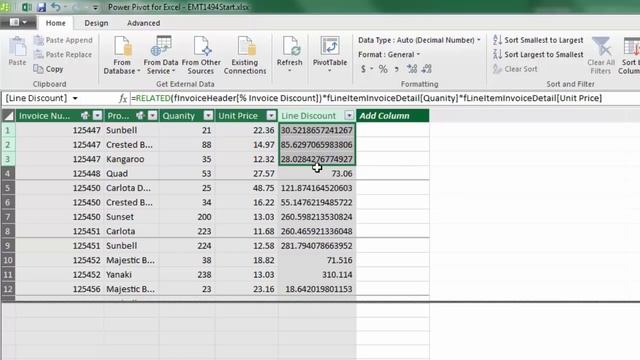Image resolution: width=640 pixels, height=360 pixels.
Task: Open the Product column filter dropdown
Action: point(153,116)
